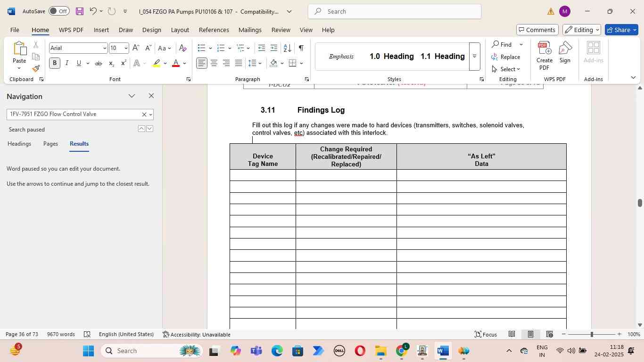
Task: Click the Create PDF icon
Action: tap(545, 56)
